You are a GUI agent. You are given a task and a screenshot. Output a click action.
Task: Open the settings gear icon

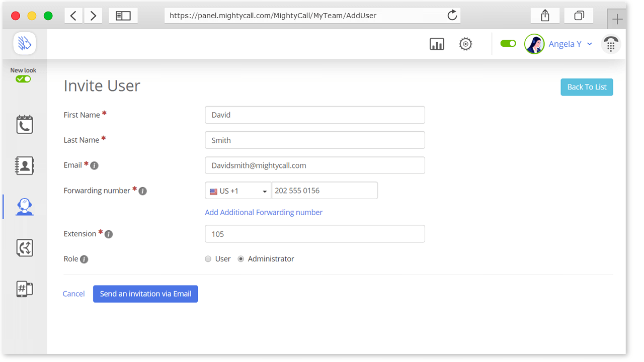click(466, 44)
